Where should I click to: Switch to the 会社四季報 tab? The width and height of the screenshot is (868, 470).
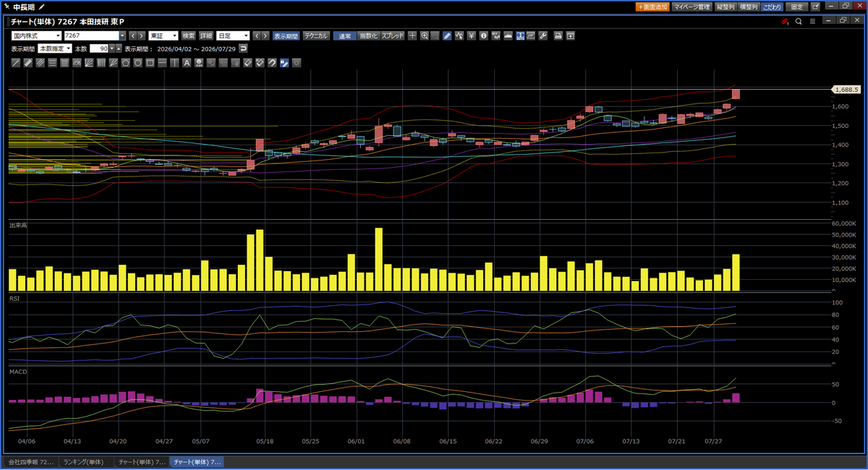coord(30,461)
